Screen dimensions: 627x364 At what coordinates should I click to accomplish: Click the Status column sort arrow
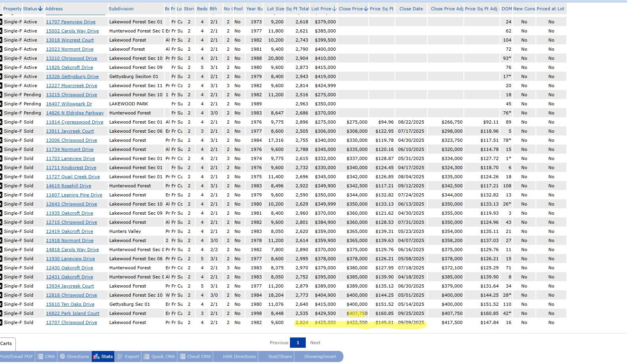(40, 9)
